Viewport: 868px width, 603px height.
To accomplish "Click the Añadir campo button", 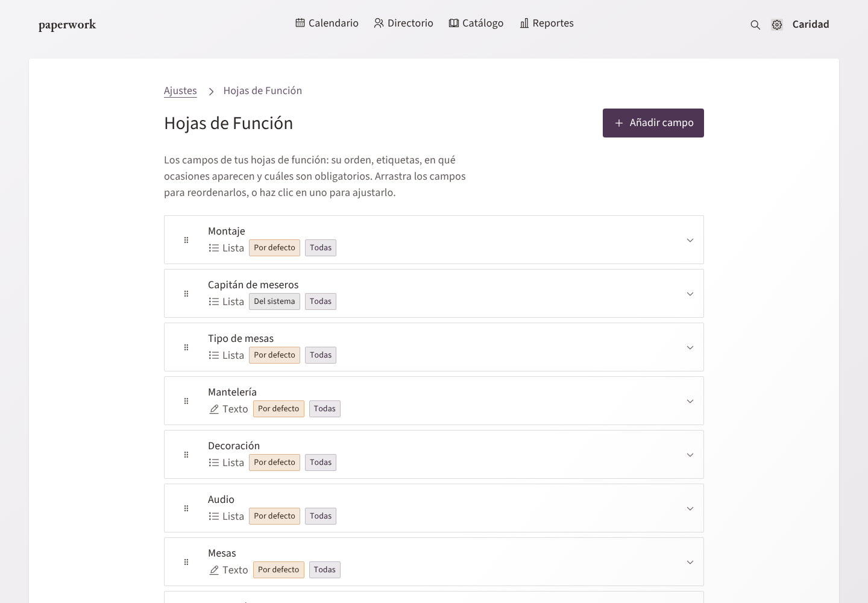I will tap(653, 123).
